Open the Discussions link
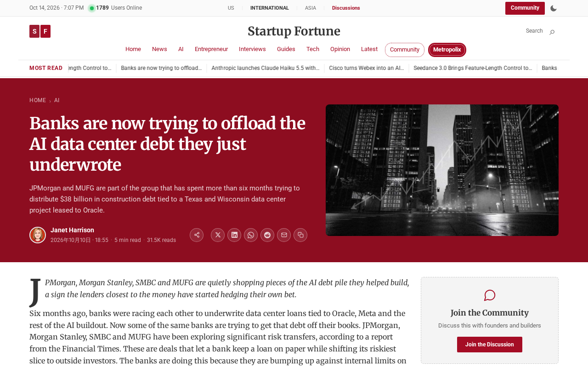 346,8
